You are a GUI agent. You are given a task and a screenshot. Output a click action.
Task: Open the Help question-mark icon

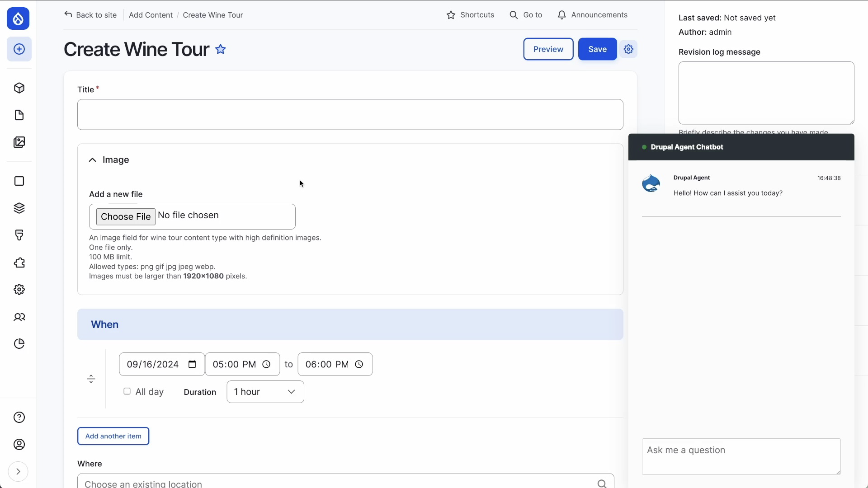tap(19, 418)
